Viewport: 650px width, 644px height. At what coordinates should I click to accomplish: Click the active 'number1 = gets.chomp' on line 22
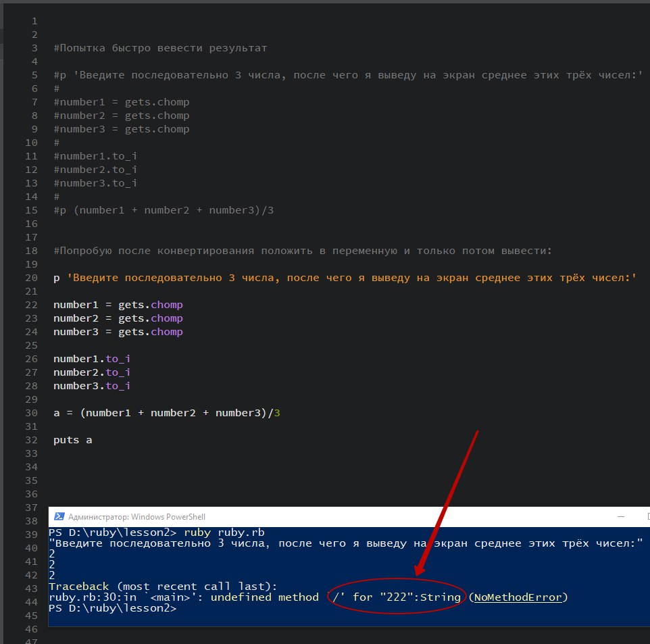(118, 305)
